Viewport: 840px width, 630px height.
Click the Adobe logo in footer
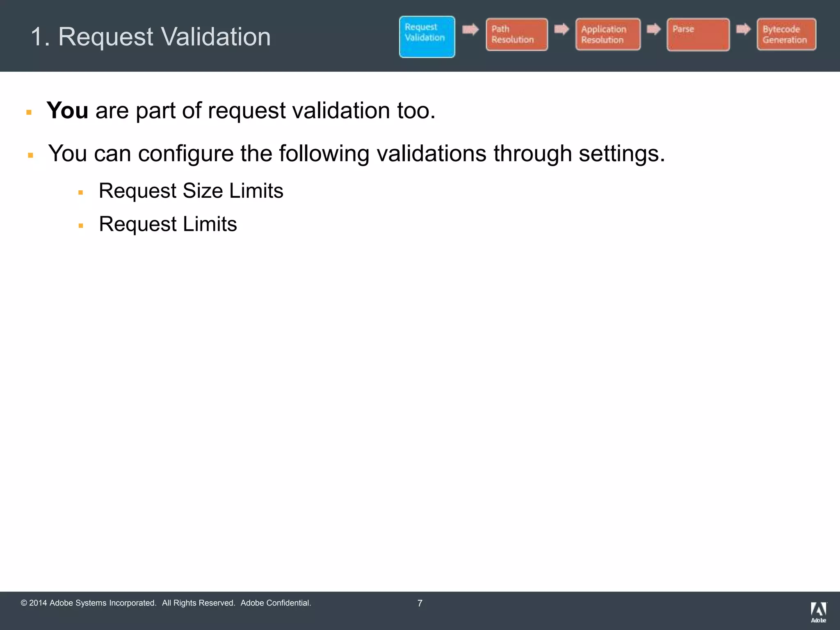pos(818,612)
